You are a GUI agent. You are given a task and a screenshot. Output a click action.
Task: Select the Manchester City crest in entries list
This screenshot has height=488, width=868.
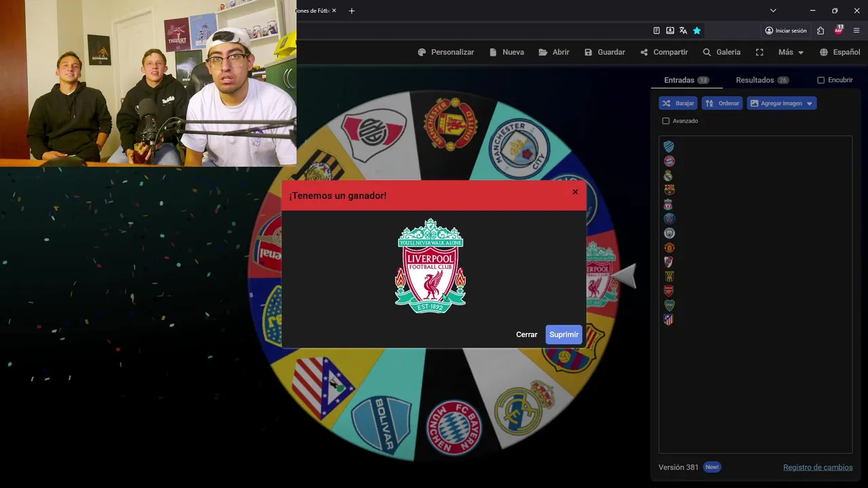(x=669, y=233)
